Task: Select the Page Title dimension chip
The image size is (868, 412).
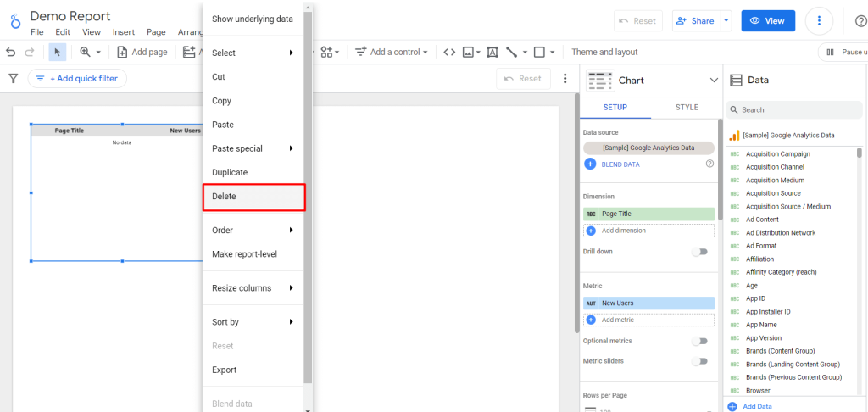Action: (648, 214)
